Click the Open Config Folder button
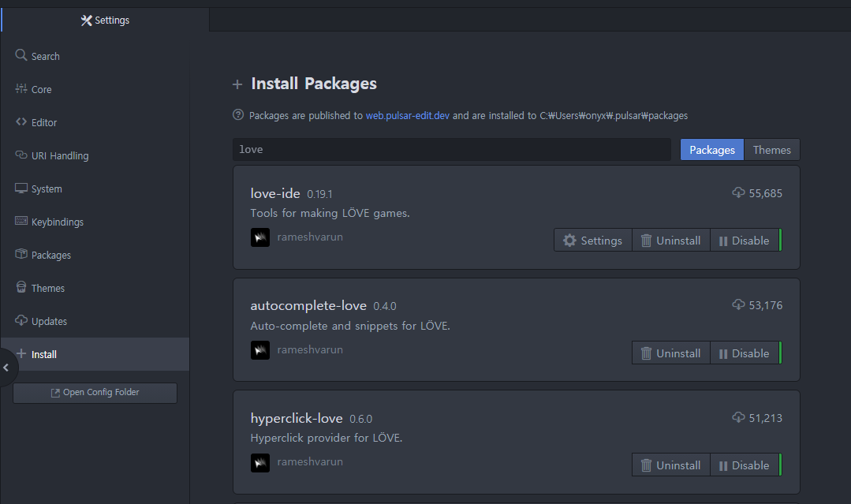The width and height of the screenshot is (851, 504). coord(95,393)
